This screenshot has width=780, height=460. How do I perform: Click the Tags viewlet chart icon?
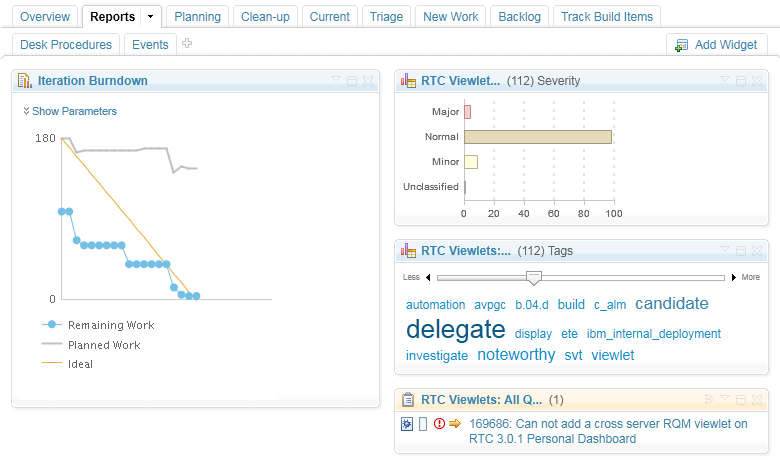pyautogui.click(x=409, y=251)
